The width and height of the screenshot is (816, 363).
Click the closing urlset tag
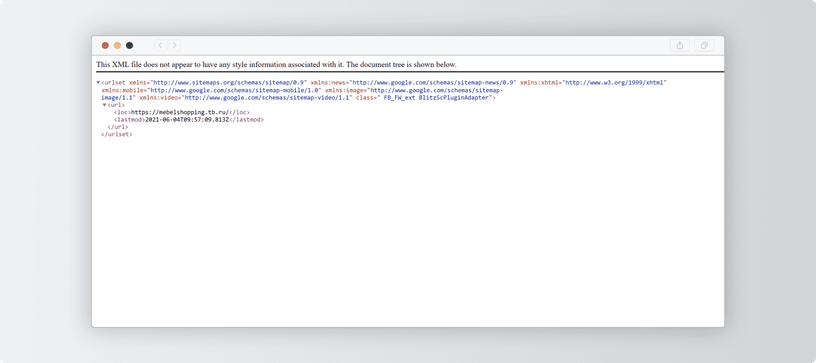pyautogui.click(x=117, y=134)
